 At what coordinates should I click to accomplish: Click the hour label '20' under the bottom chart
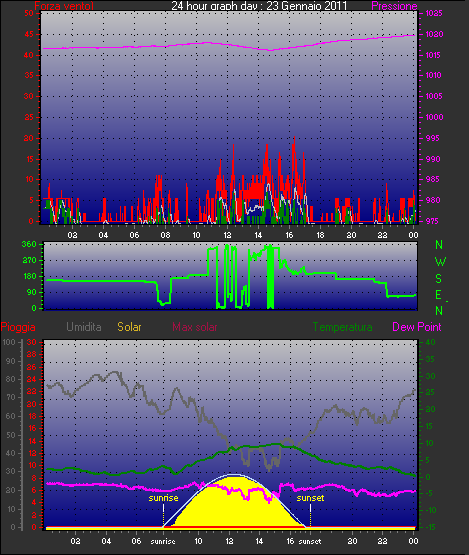click(x=352, y=541)
